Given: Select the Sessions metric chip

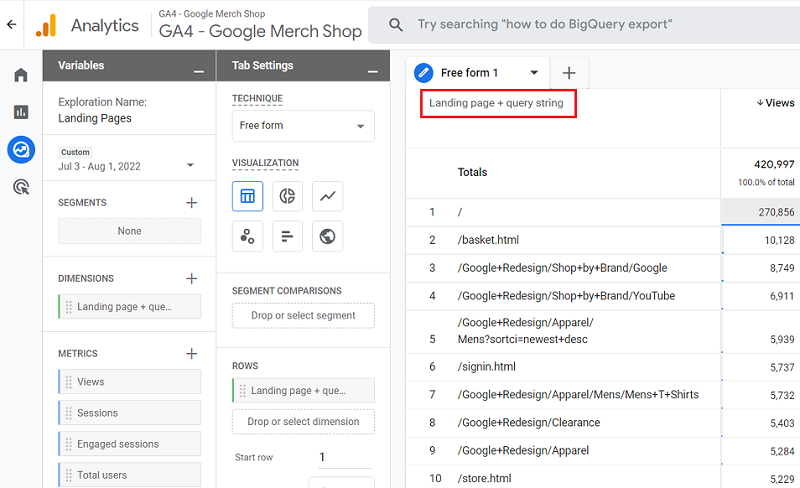Looking at the screenshot, I should coord(130,413).
